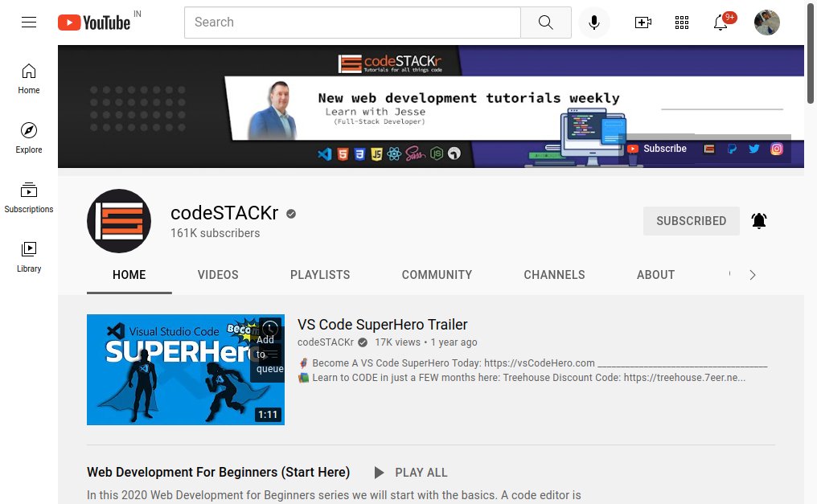Open Explore in sidebar
The height and width of the screenshot is (504, 817).
tap(29, 138)
